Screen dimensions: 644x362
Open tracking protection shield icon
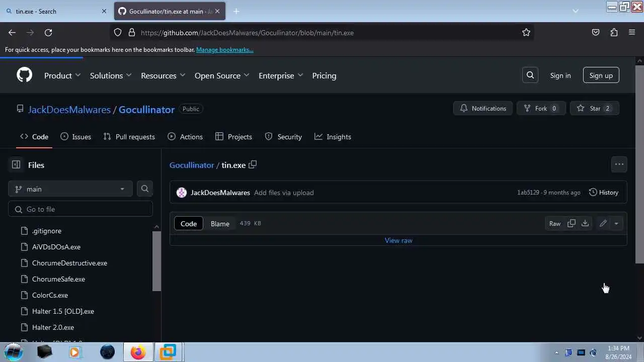pos(118,33)
